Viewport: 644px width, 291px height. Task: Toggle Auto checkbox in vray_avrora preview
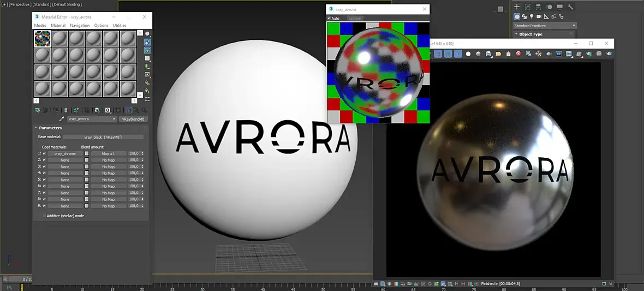pyautogui.click(x=329, y=18)
